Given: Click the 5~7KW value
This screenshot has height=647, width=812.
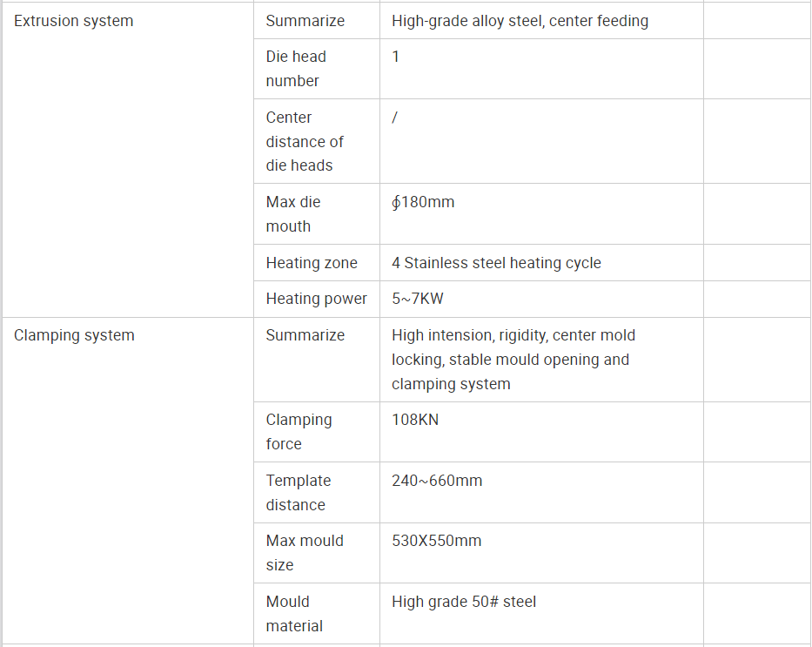Looking at the screenshot, I should tap(417, 299).
